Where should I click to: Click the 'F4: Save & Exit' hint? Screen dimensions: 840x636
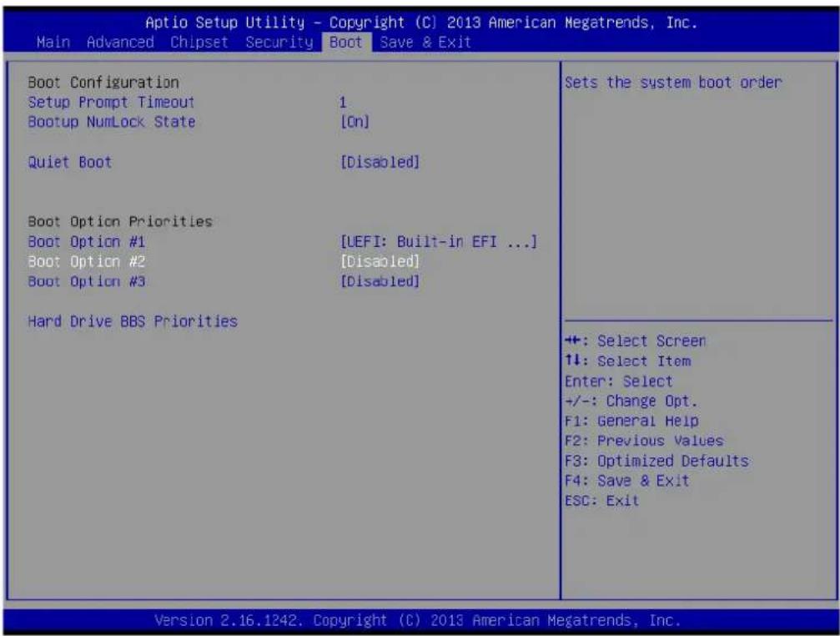pos(626,481)
